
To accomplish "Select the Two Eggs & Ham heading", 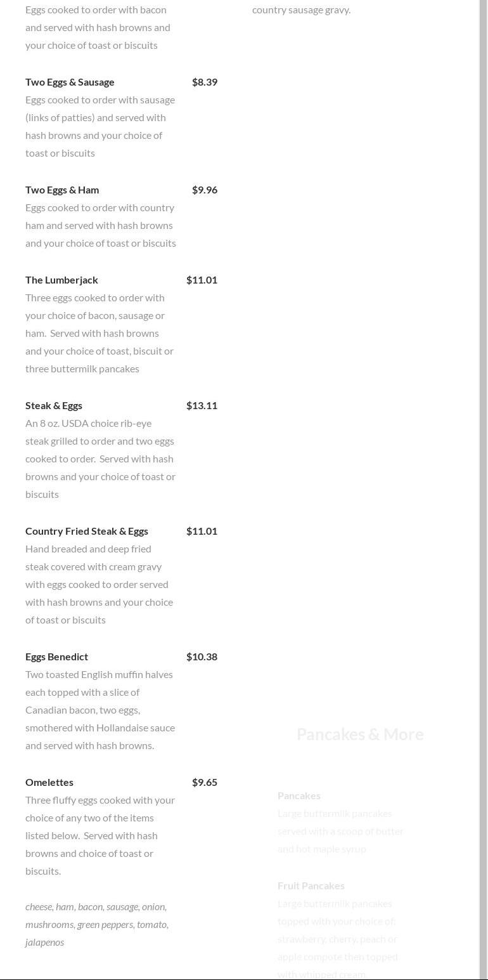I will tap(62, 190).
